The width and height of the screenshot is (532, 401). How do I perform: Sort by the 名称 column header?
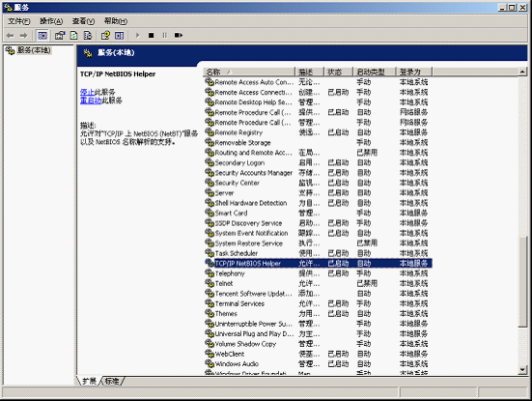coord(249,72)
